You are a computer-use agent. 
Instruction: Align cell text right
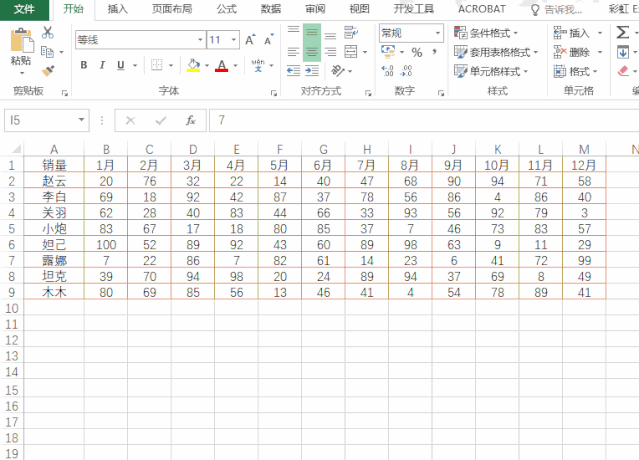click(x=331, y=52)
